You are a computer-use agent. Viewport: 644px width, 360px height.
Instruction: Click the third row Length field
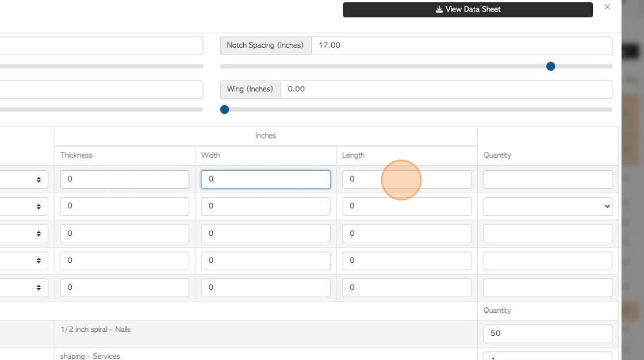407,234
